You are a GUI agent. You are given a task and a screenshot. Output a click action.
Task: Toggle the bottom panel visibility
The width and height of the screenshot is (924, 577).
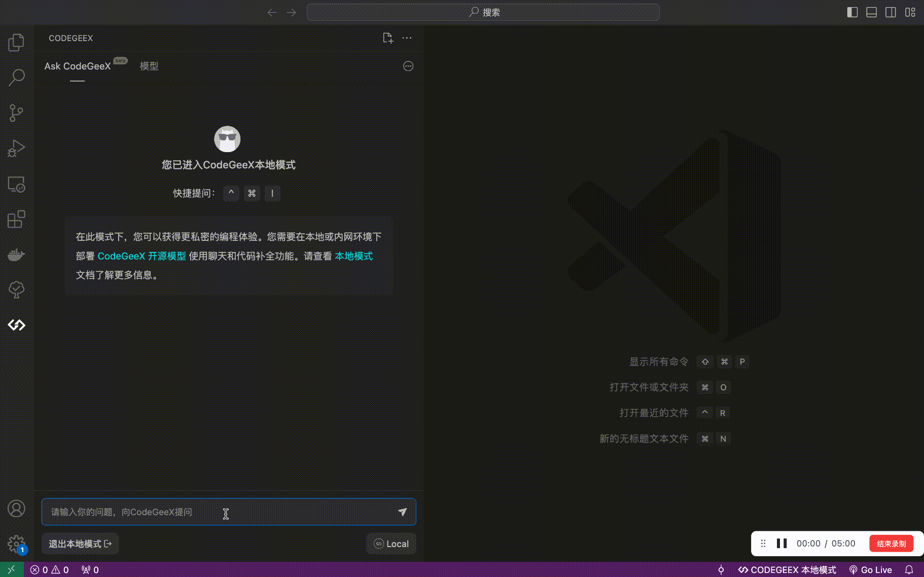pos(872,12)
